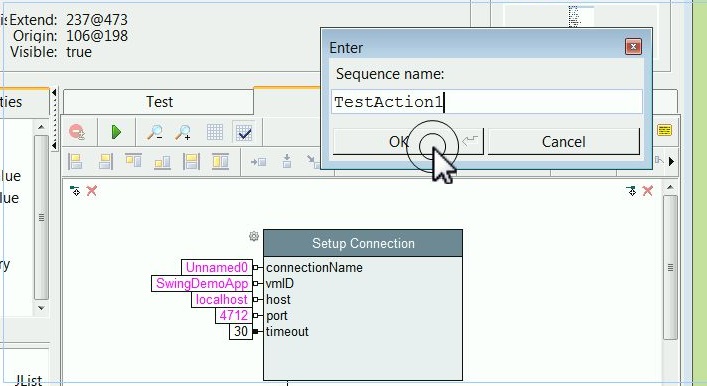Click the yellow note icon right of dialog
The width and height of the screenshot is (707, 386).
(x=664, y=130)
